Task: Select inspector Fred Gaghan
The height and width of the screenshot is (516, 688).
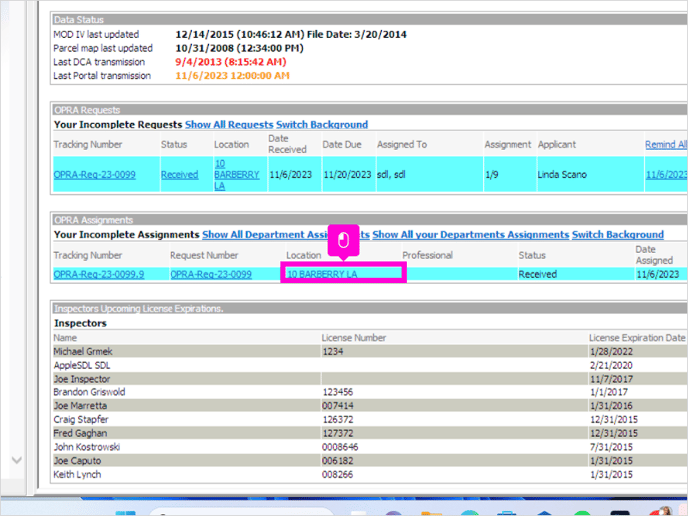Action: (x=80, y=434)
